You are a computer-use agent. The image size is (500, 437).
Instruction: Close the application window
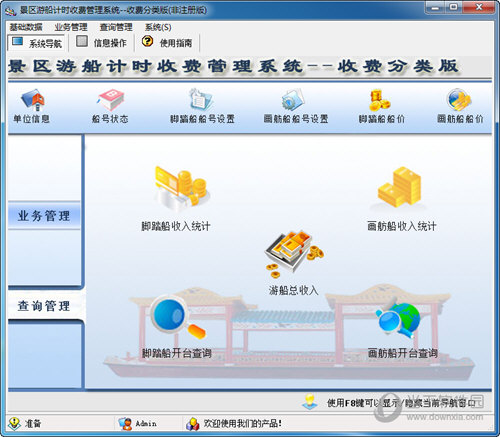pos(479,7)
